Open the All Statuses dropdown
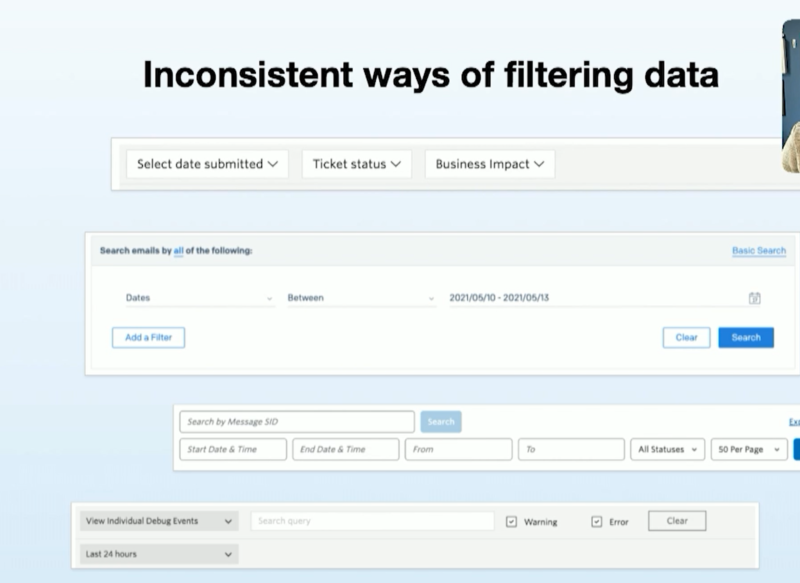This screenshot has height=583, width=800. tap(667, 450)
